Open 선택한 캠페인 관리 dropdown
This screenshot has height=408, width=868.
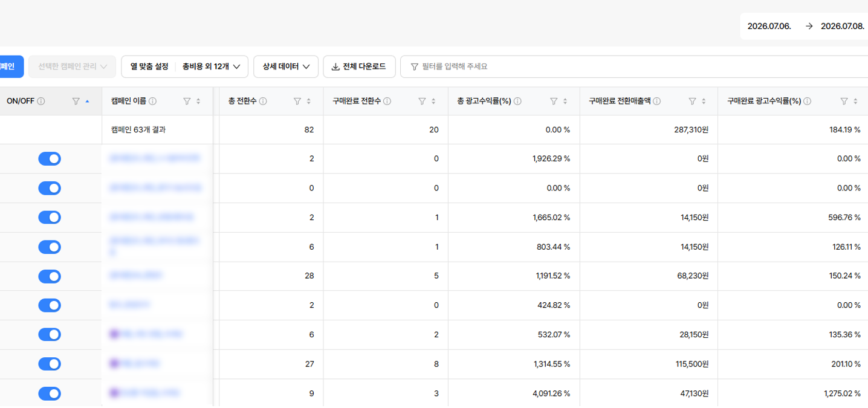coord(73,66)
